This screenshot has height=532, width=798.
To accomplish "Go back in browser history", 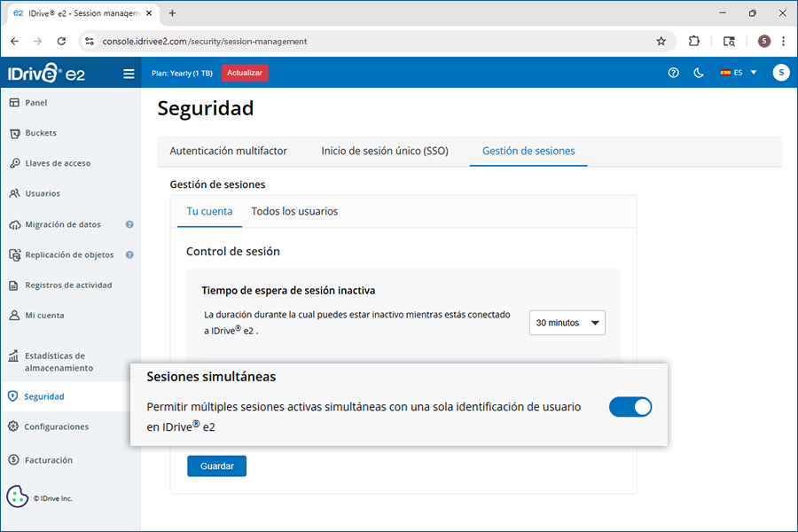I will click(x=15, y=42).
